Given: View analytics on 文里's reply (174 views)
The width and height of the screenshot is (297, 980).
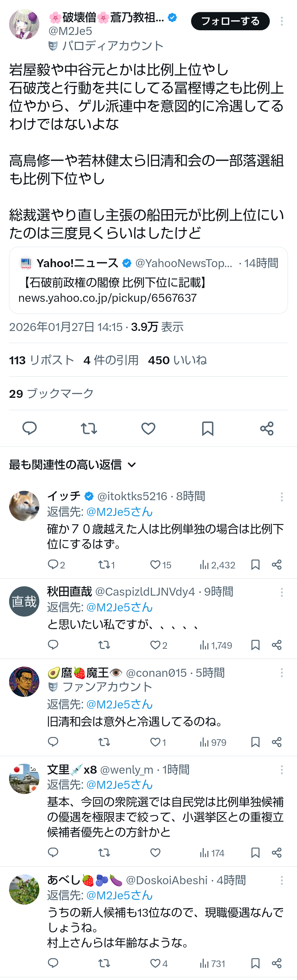Looking at the screenshot, I should pos(212,853).
